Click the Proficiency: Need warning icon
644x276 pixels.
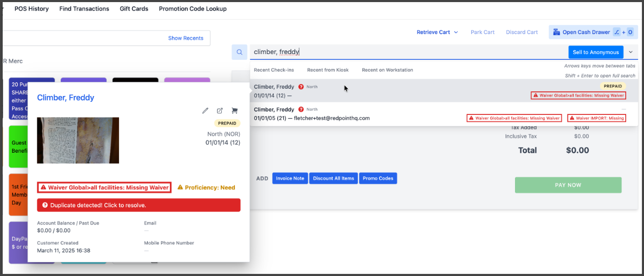tap(180, 187)
